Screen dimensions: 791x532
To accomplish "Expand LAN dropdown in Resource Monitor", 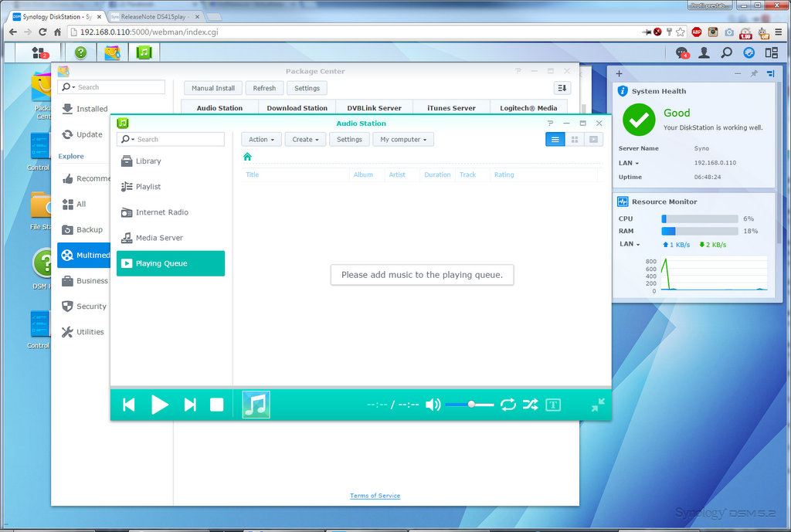I will pyautogui.click(x=630, y=244).
